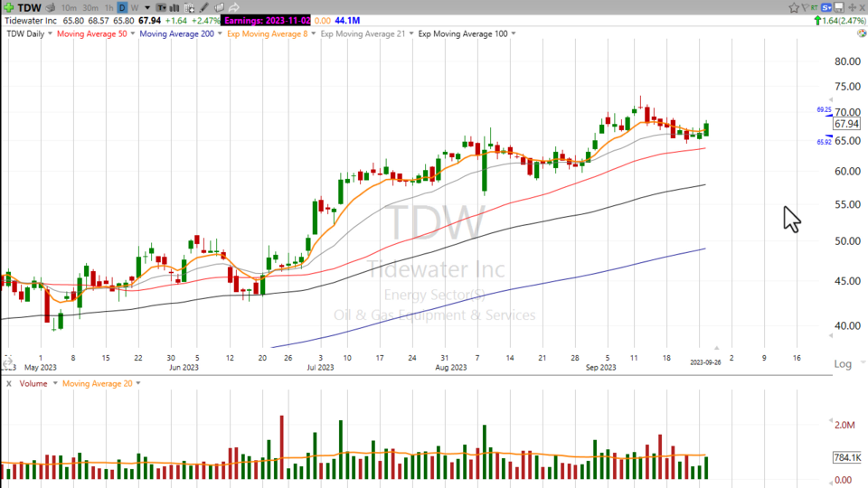
Task: Open the text style T icon
Action: [161, 8]
